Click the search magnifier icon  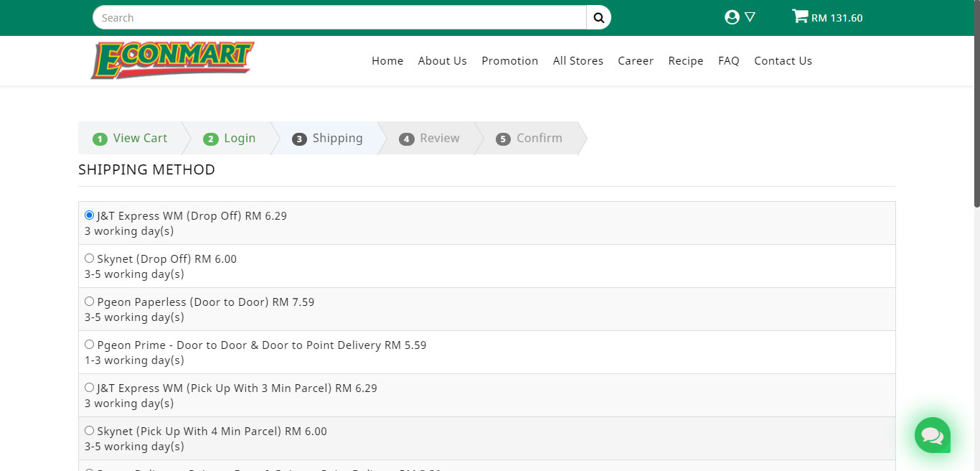click(598, 18)
